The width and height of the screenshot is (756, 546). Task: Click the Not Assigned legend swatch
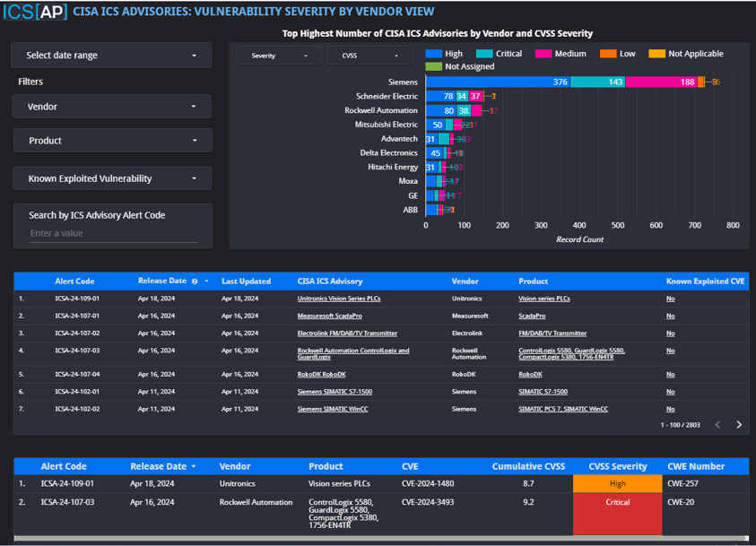433,66
